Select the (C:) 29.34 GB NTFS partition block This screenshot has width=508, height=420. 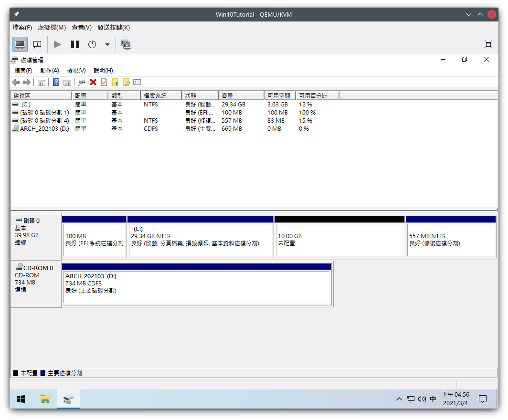[x=201, y=237]
